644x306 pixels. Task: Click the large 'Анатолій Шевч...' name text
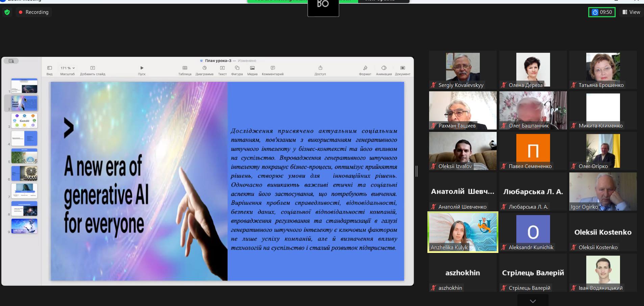463,192
